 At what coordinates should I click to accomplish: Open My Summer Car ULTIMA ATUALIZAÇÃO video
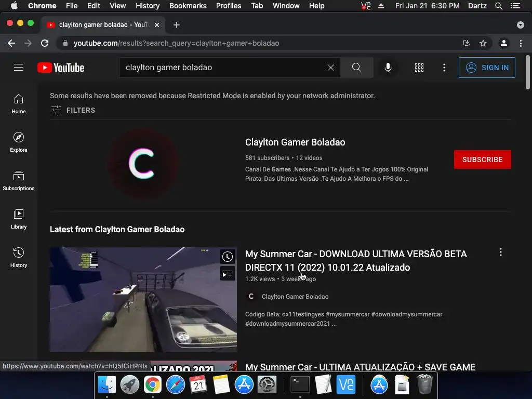360,367
